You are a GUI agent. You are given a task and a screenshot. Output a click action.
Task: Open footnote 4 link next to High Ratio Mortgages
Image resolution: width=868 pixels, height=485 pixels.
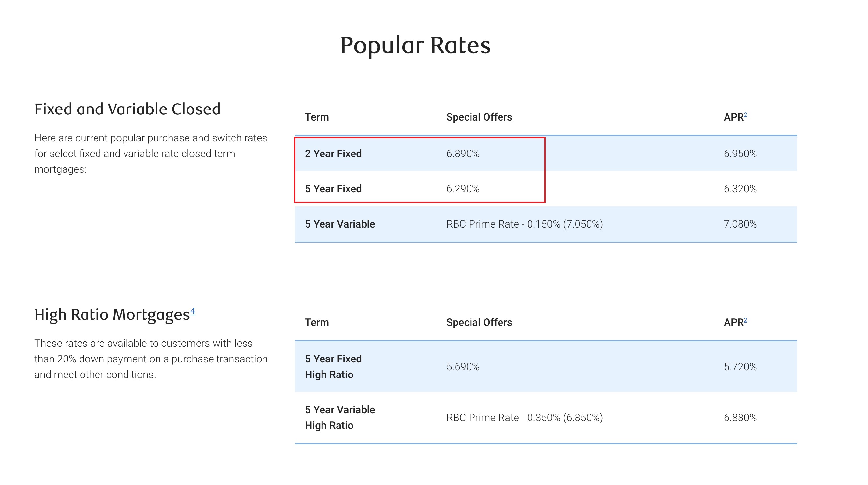coord(193,311)
